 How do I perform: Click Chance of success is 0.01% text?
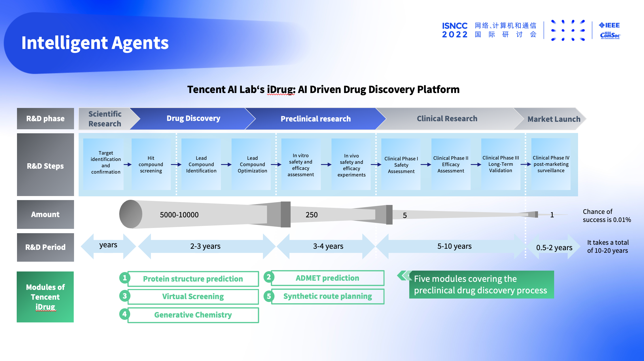(607, 216)
